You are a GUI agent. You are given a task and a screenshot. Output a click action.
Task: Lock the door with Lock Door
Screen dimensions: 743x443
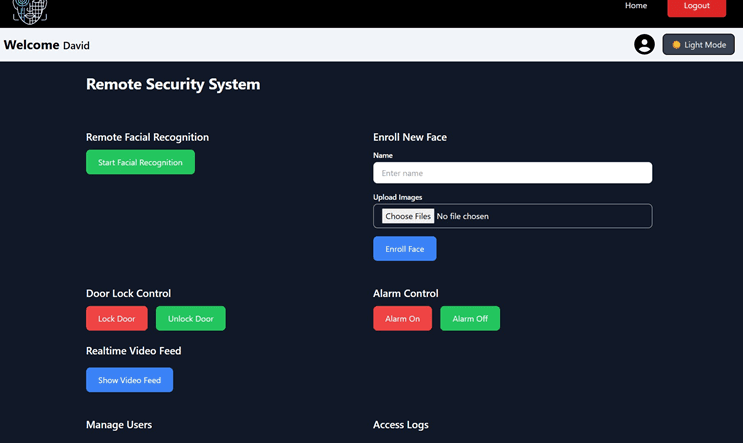pyautogui.click(x=117, y=318)
